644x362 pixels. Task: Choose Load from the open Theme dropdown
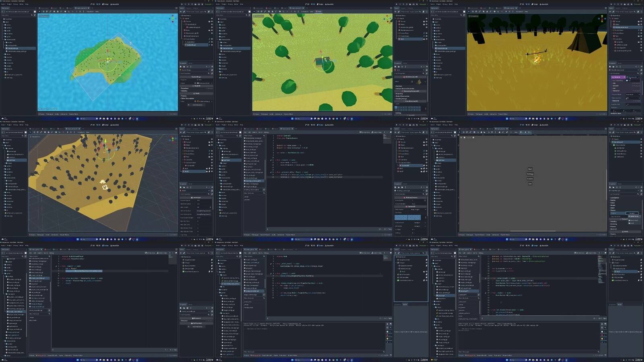click(x=634, y=223)
